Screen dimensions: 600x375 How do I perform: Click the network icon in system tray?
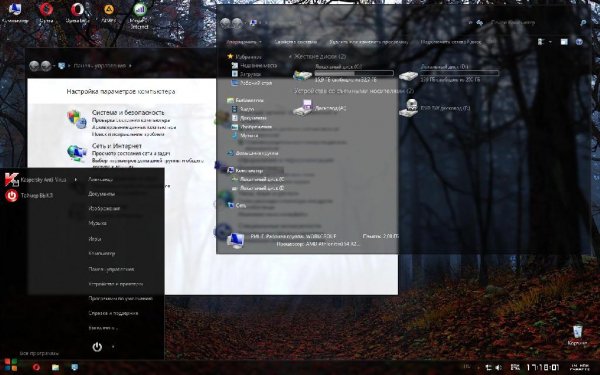click(x=489, y=367)
